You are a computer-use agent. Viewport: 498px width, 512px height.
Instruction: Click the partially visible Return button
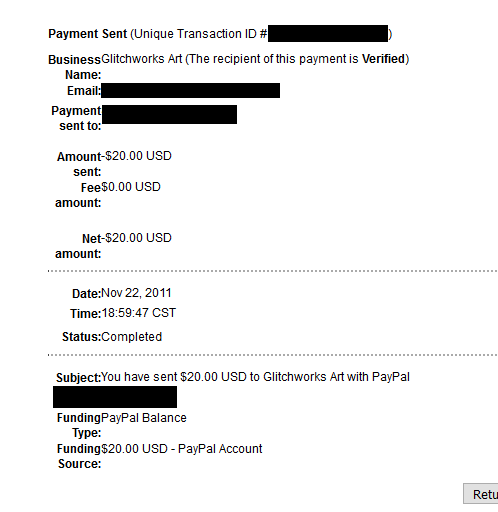[x=481, y=494]
